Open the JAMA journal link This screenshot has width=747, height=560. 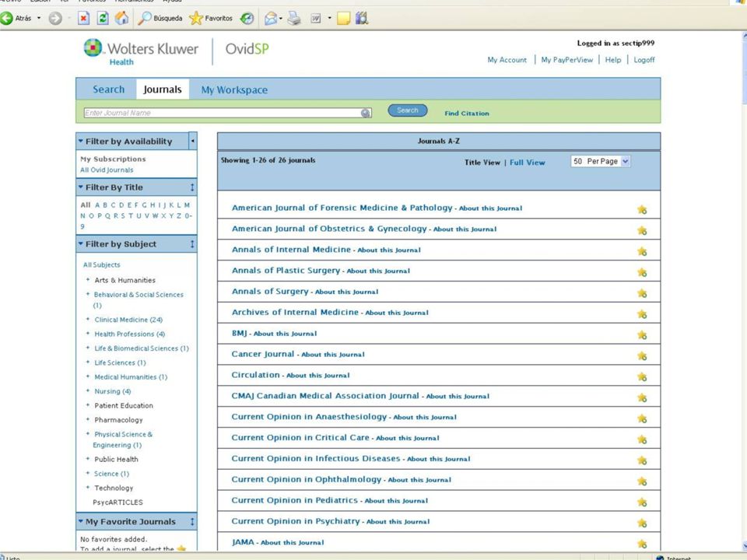tap(243, 542)
